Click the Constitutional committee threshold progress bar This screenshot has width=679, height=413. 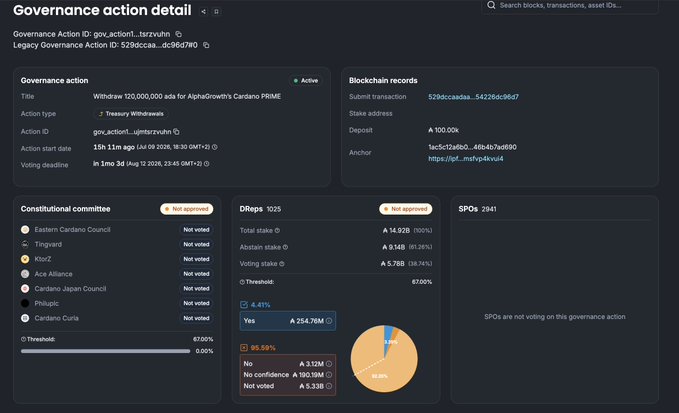pyautogui.click(x=105, y=351)
